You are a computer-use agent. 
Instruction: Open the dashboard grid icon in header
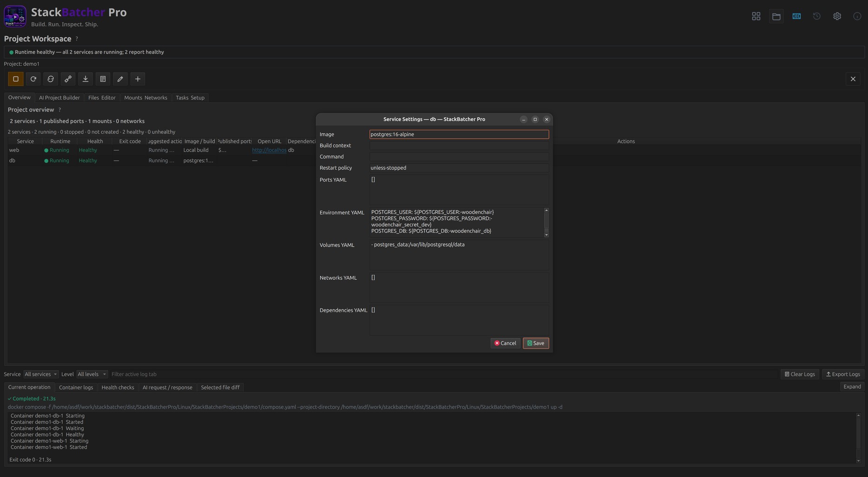tap(756, 16)
